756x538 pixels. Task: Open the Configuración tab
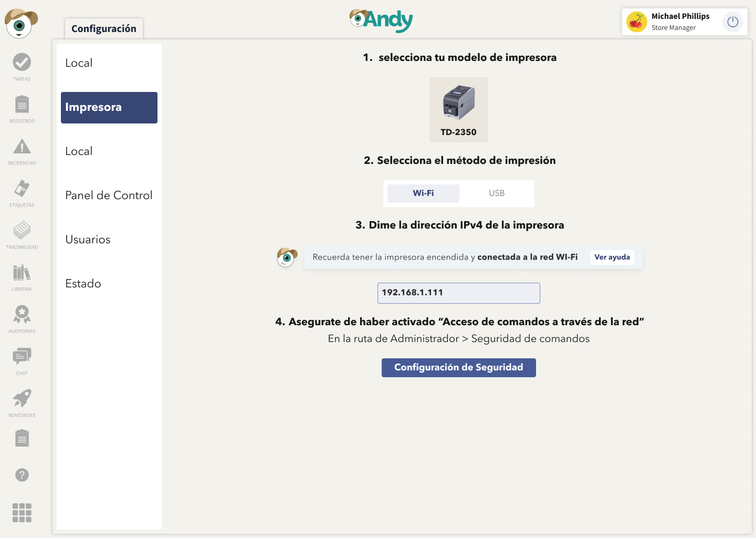point(104,28)
